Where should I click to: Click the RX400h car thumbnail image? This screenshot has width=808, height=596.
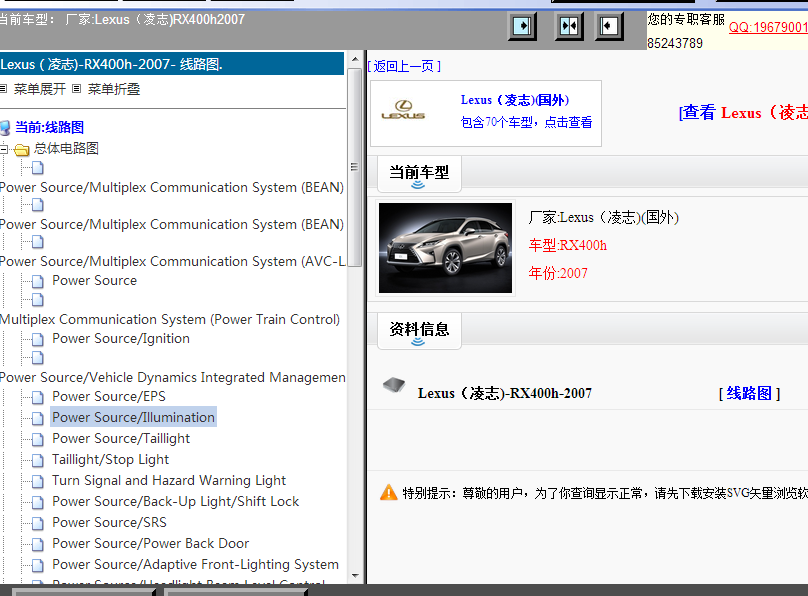point(445,248)
